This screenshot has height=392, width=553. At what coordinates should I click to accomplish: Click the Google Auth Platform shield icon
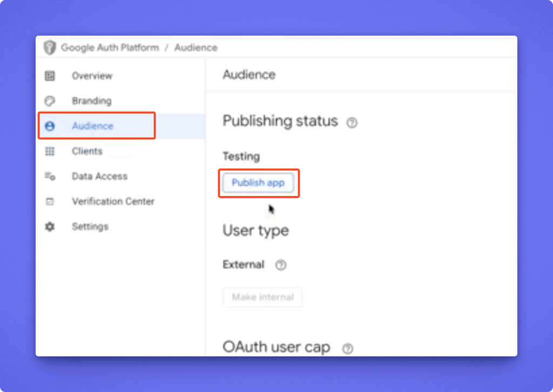[50, 48]
